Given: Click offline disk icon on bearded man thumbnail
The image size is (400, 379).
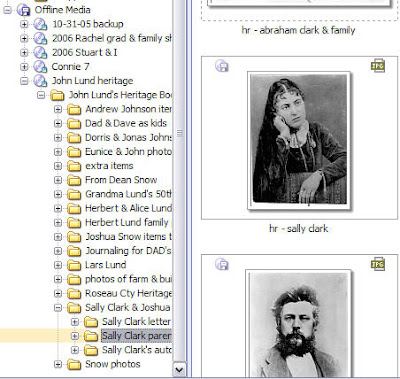Looking at the screenshot, I should 222,264.
